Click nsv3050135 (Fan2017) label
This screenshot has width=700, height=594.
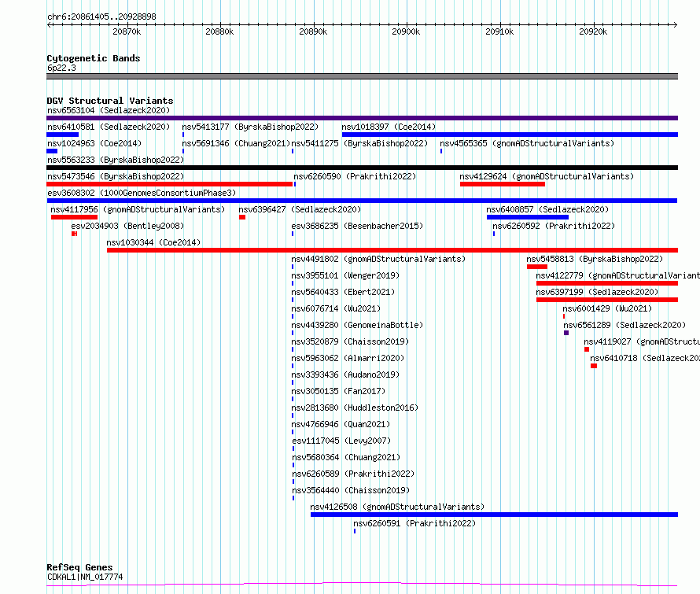[x=338, y=391]
